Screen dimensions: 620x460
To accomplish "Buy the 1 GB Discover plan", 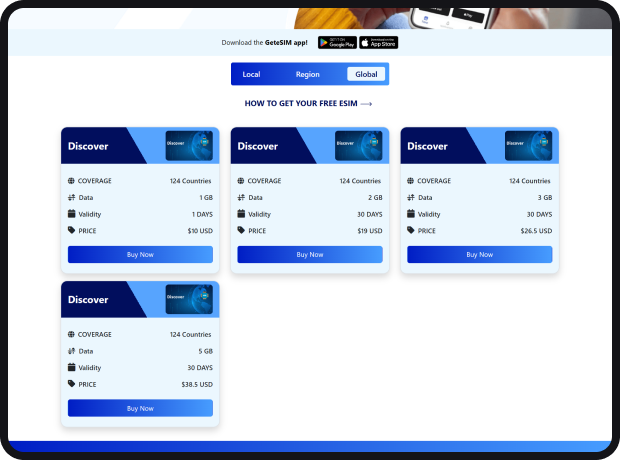I will click(x=140, y=255).
